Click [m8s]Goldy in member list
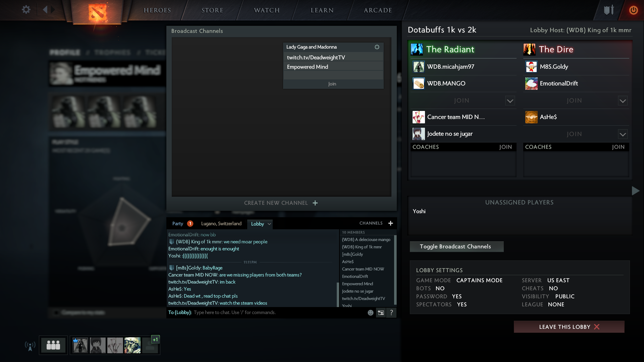Screen dimensions: 644x362 click(353, 254)
